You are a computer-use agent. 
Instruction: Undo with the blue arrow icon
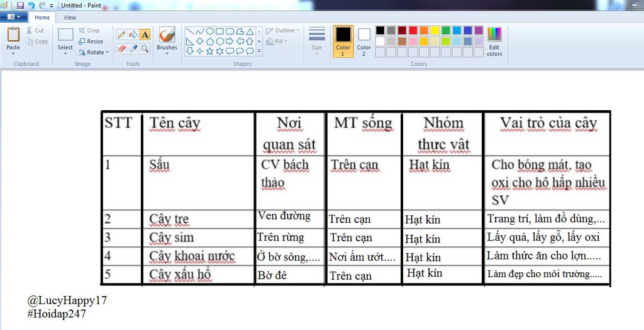31,5
